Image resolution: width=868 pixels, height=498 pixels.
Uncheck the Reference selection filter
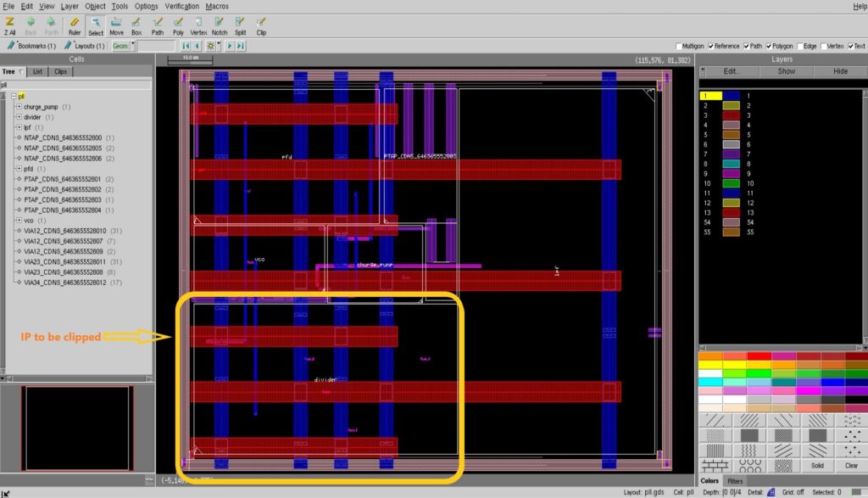(711, 45)
